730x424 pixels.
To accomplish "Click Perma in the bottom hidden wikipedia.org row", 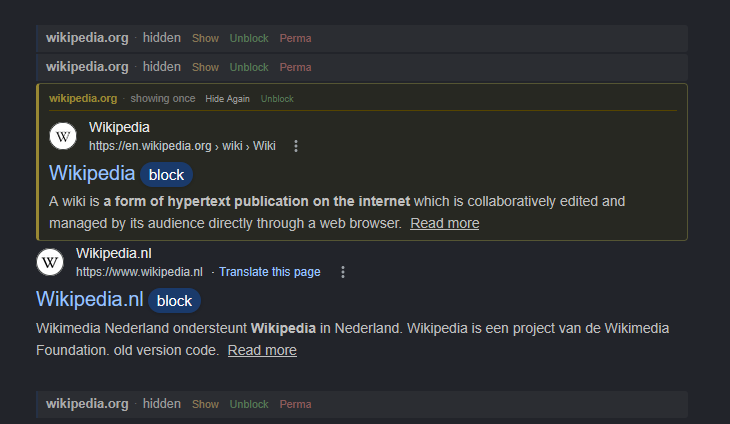I will pos(295,404).
